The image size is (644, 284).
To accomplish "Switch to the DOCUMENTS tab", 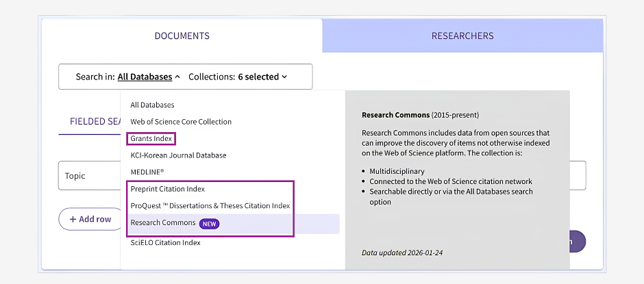I will 182,36.
